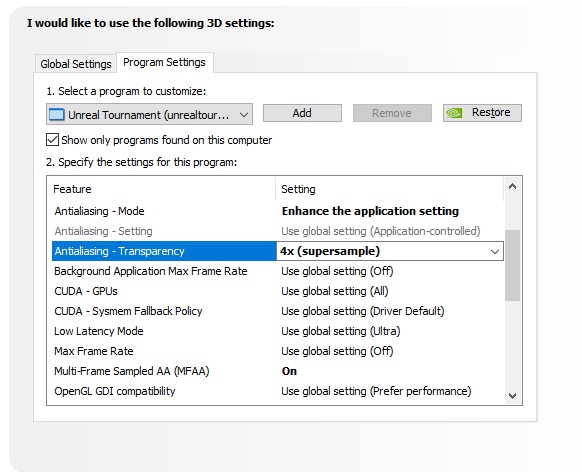Select the Max Frame Rate feature row

click(x=278, y=351)
